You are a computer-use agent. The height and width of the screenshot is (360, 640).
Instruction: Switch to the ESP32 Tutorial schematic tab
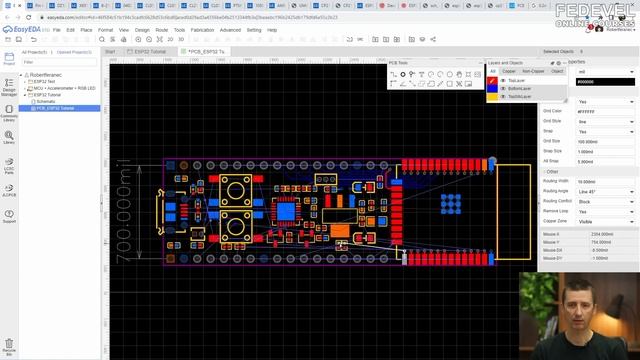click(147, 52)
